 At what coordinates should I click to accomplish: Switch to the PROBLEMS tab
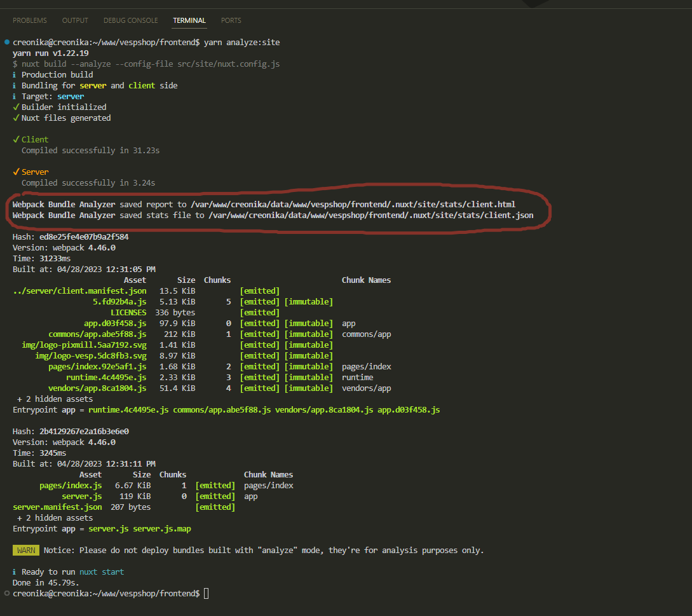[x=30, y=20]
